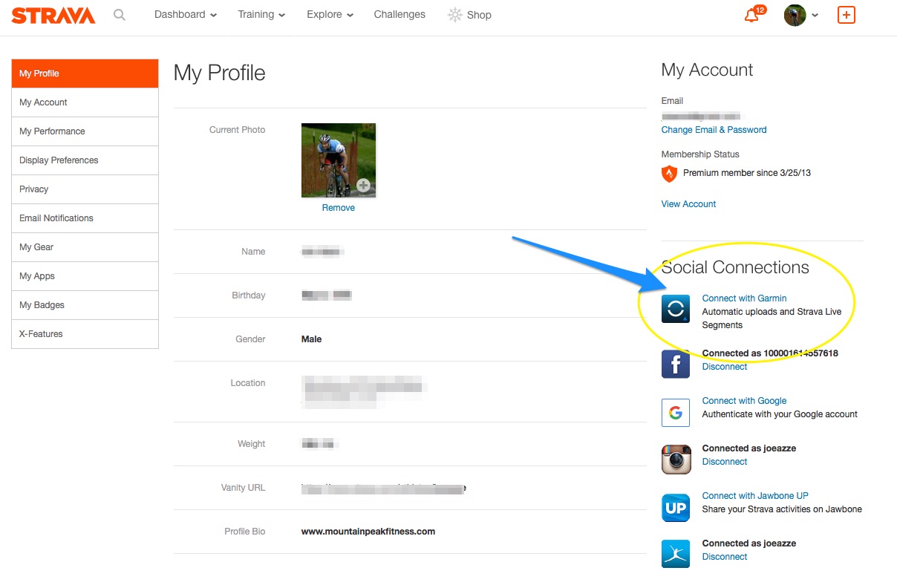The height and width of the screenshot is (588, 897).
Task: Click the current profile photo thumbnail
Action: pos(339,160)
